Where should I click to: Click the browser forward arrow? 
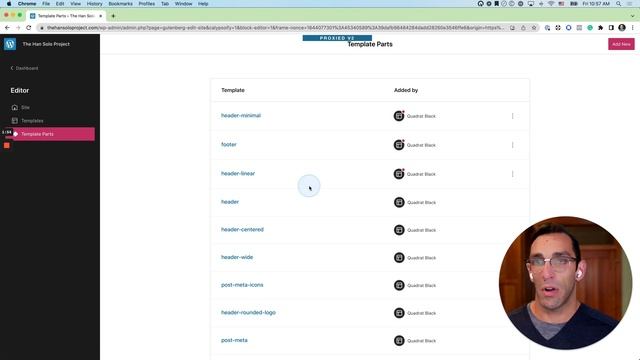[x=18, y=28]
